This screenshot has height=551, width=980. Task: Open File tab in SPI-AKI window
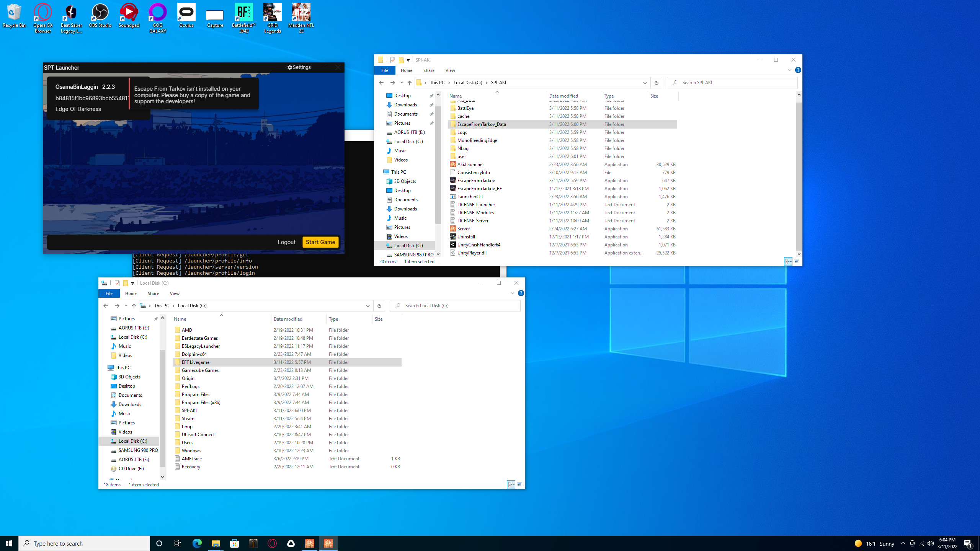(x=385, y=70)
